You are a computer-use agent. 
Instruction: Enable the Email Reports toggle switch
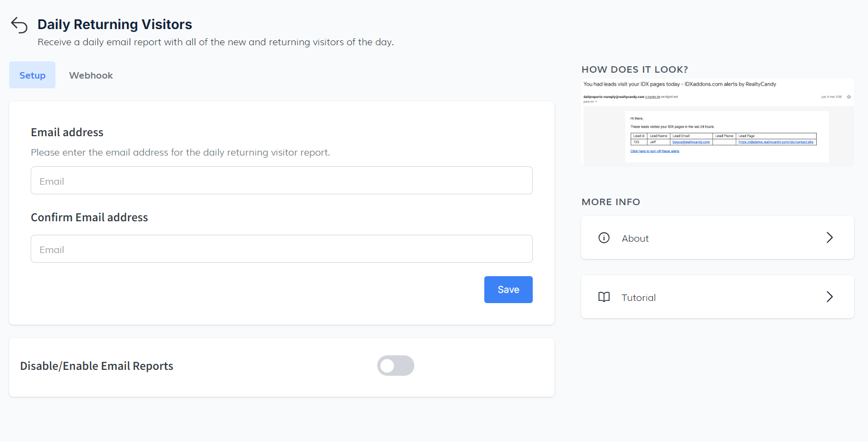coord(396,366)
